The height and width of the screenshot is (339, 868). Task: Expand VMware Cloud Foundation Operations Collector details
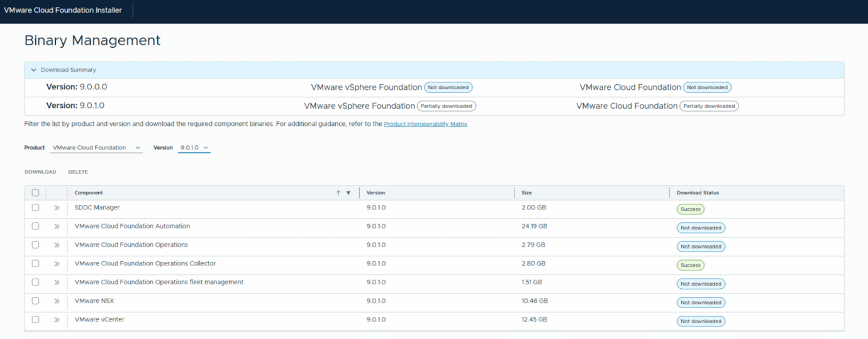57,264
